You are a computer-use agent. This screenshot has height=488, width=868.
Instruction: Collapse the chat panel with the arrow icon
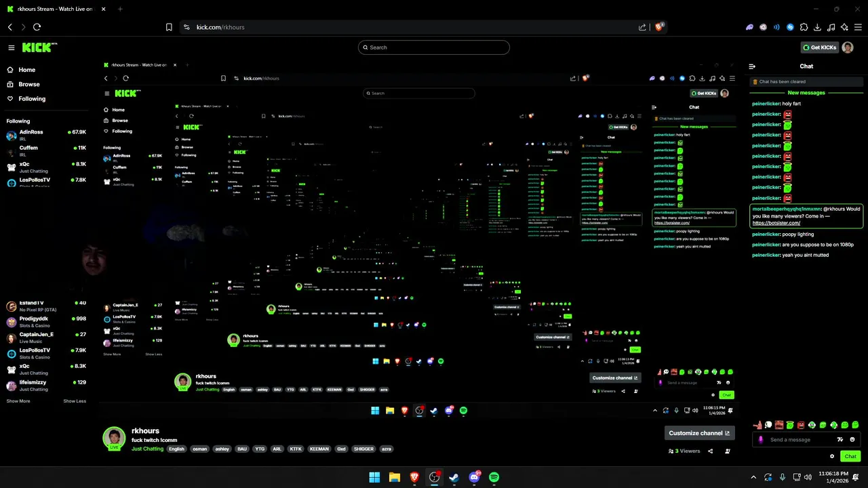[752, 66]
